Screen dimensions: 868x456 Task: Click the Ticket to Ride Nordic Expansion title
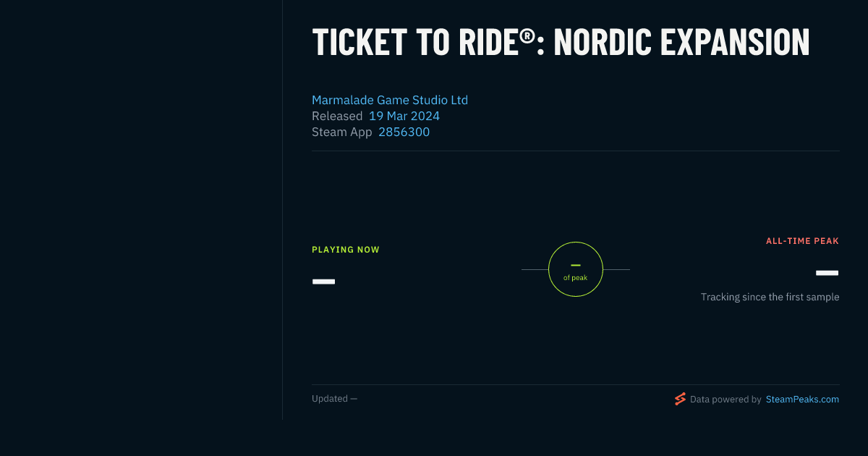pyautogui.click(x=561, y=42)
